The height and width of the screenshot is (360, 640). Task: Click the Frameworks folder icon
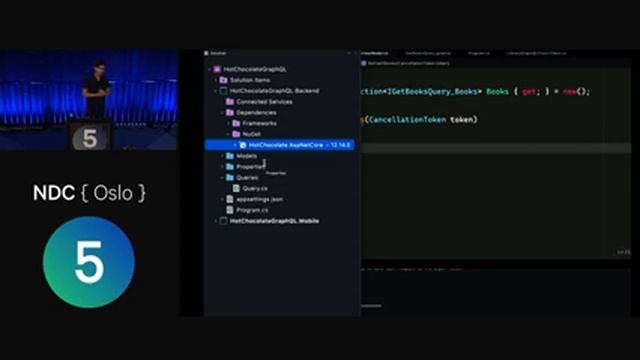click(236, 123)
